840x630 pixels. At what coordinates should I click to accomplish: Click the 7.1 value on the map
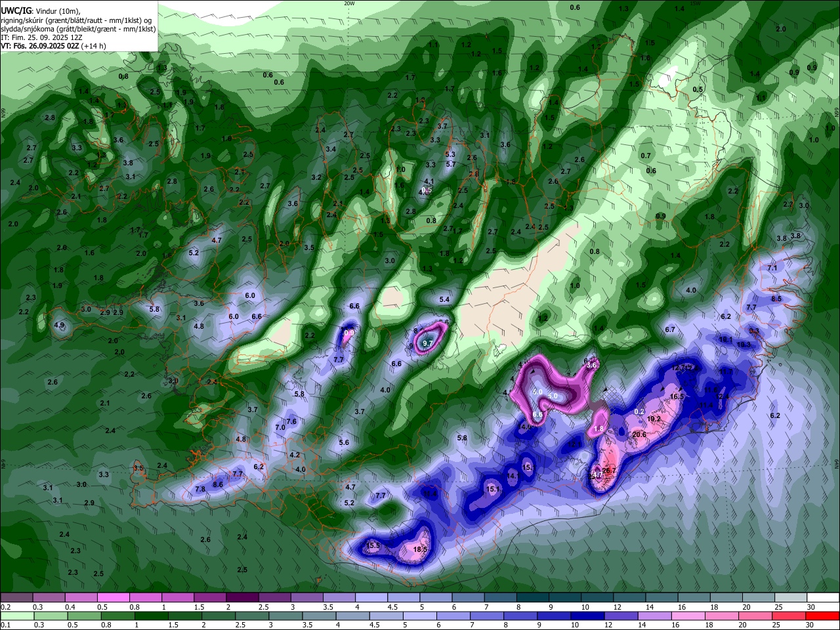click(x=772, y=268)
